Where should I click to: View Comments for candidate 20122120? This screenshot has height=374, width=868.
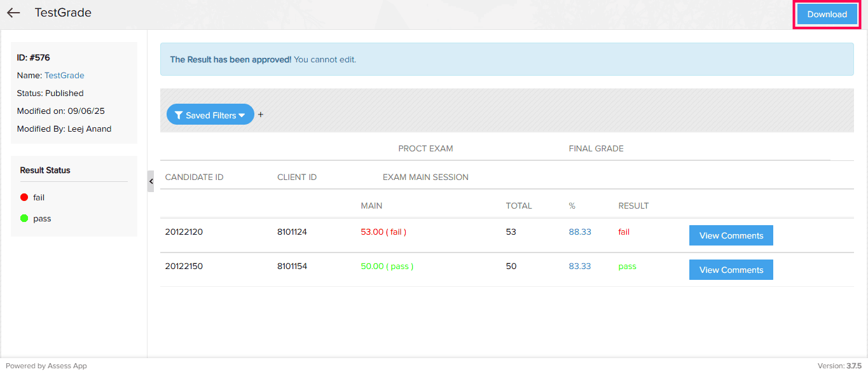pos(731,235)
